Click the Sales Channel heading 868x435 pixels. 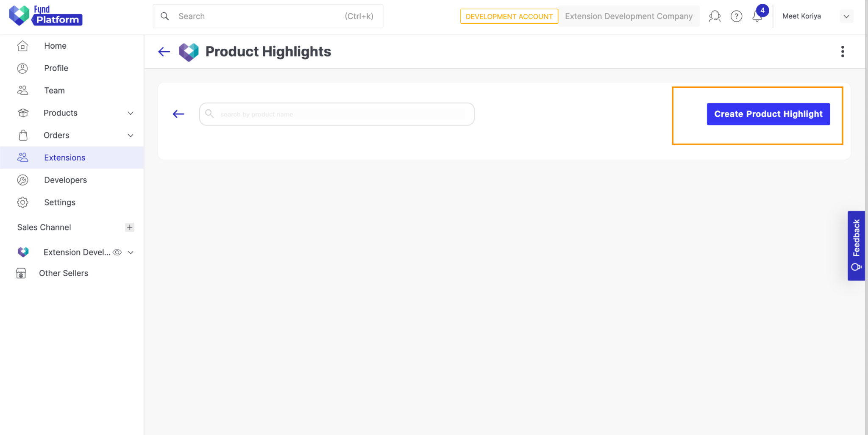(44, 227)
